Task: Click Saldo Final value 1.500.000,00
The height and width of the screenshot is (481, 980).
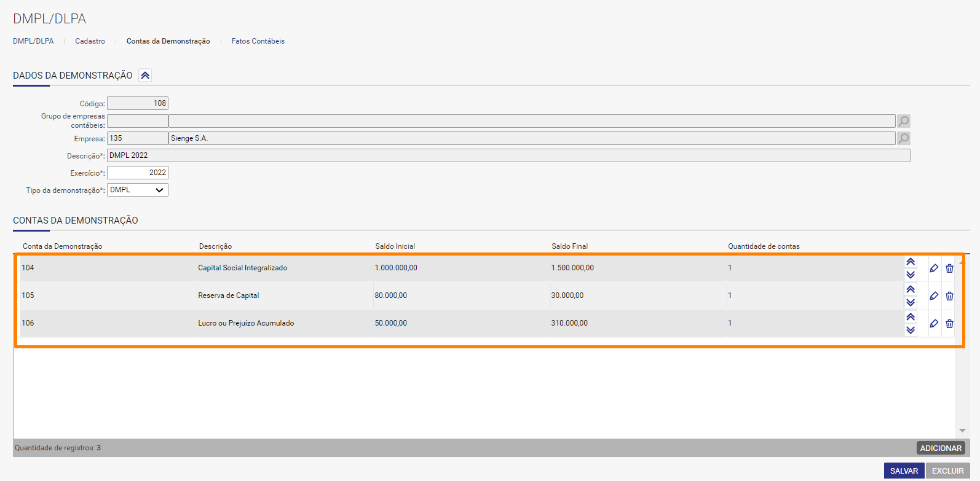Action: click(x=572, y=268)
